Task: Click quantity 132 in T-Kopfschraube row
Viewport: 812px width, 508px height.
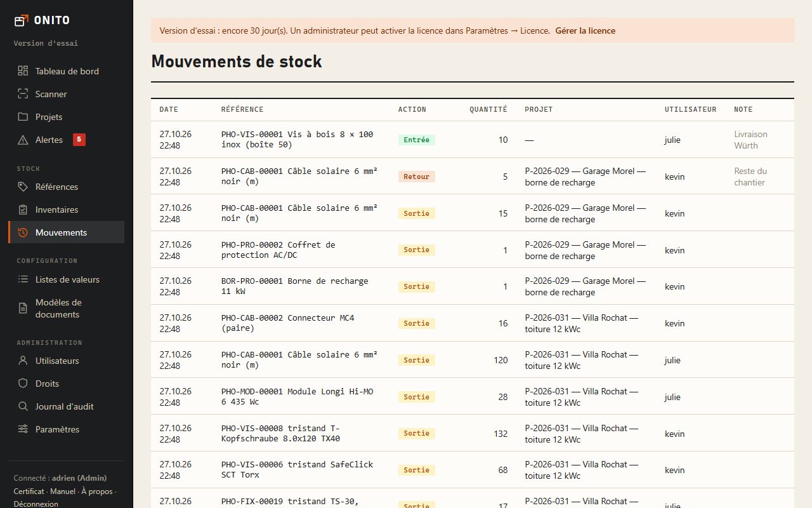Action: [x=501, y=434]
